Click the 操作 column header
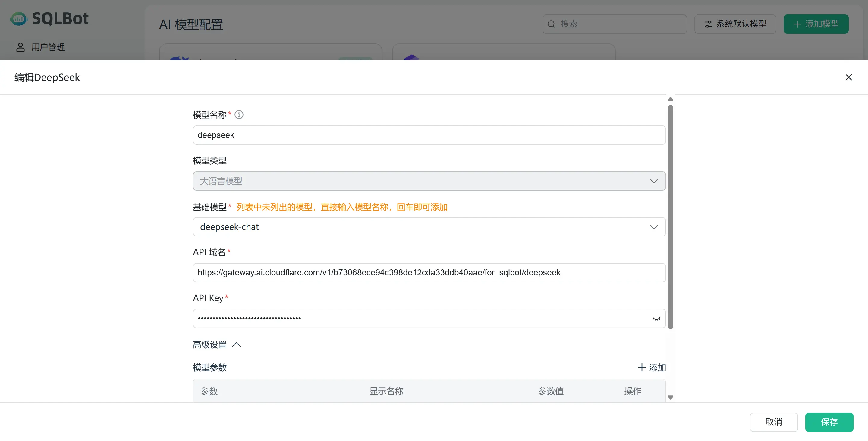 click(633, 391)
